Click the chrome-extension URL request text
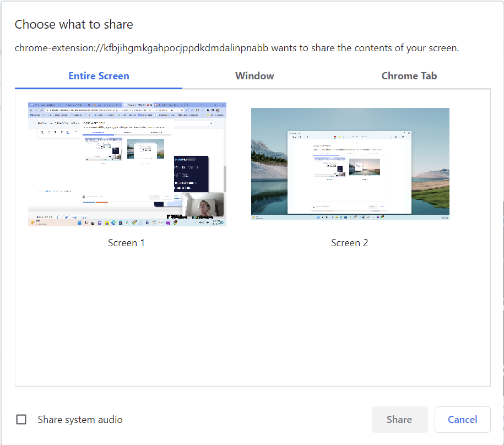This screenshot has height=445, width=504. click(237, 48)
